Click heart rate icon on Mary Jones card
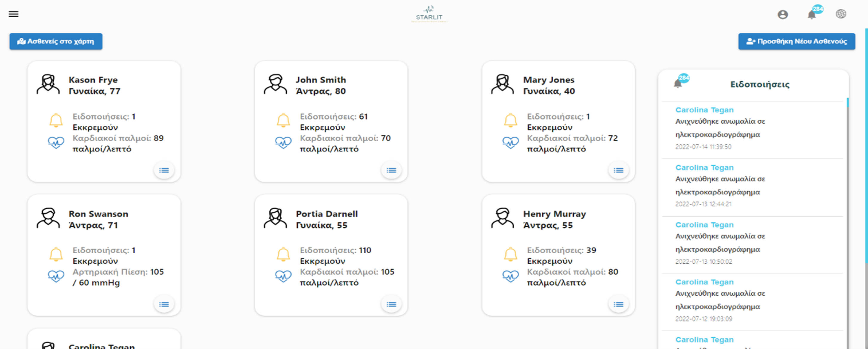This screenshot has height=349, width=868. click(x=510, y=143)
